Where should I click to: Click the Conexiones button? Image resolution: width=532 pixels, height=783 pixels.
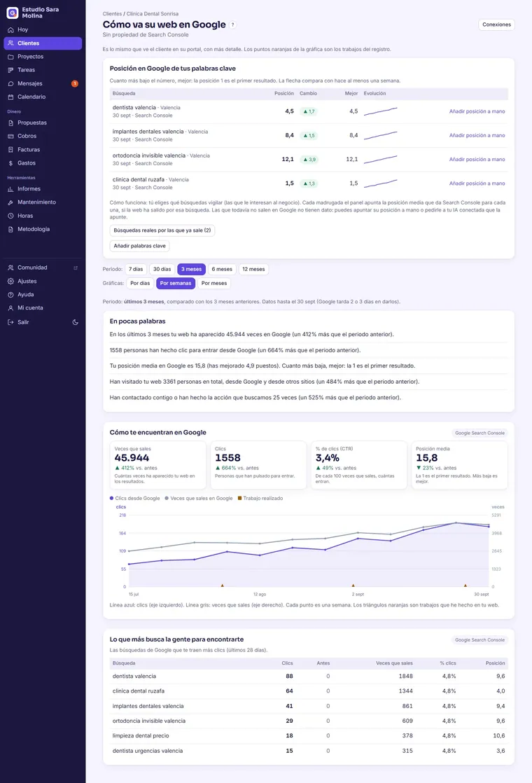(496, 25)
